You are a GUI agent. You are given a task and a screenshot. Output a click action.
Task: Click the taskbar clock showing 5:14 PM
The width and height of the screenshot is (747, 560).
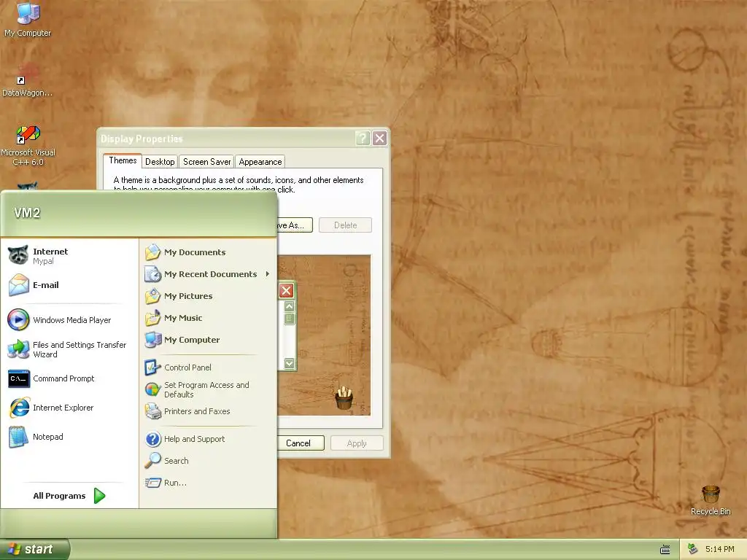click(x=719, y=550)
